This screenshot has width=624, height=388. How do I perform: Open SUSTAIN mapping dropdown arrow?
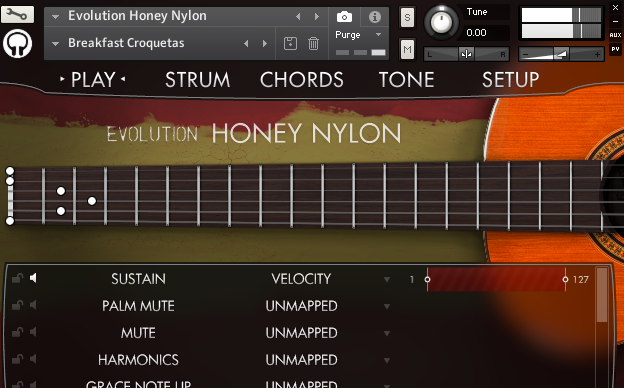click(x=386, y=280)
